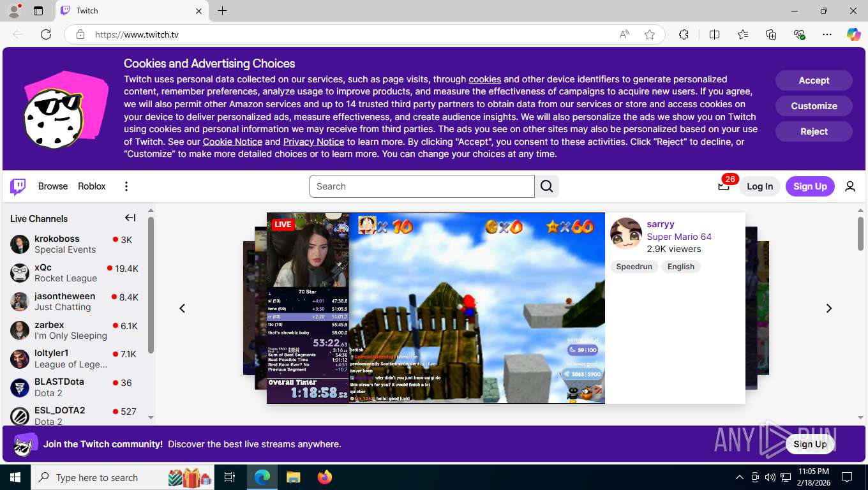This screenshot has width=868, height=490.
Task: Click loltyler1 avatar in sidebar
Action: click(x=20, y=359)
